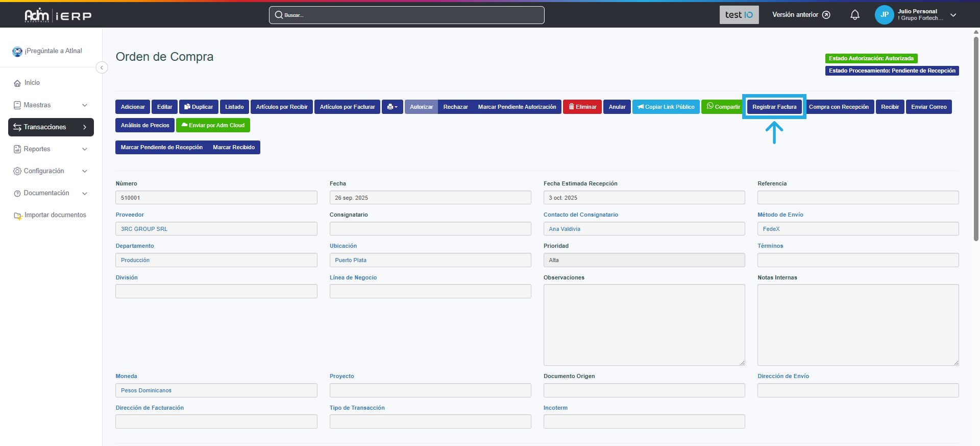Switch to Versión anterior link
980x446 pixels.
(x=800, y=15)
